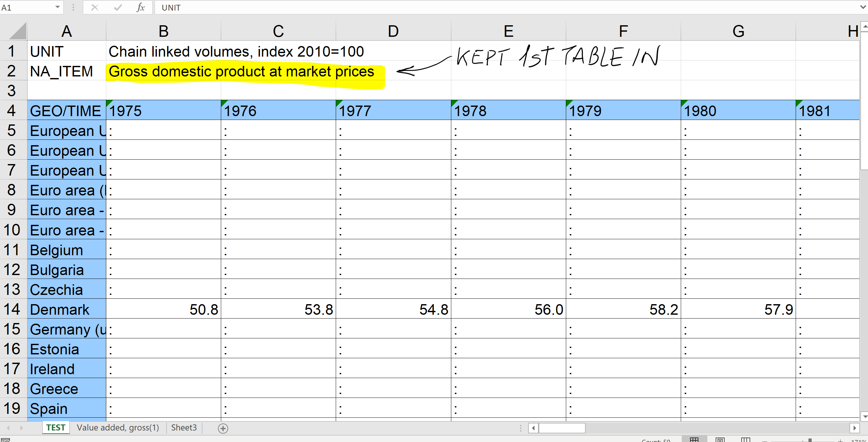Switch to Sheet3 tab
Image resolution: width=868 pixels, height=442 pixels.
pos(184,428)
